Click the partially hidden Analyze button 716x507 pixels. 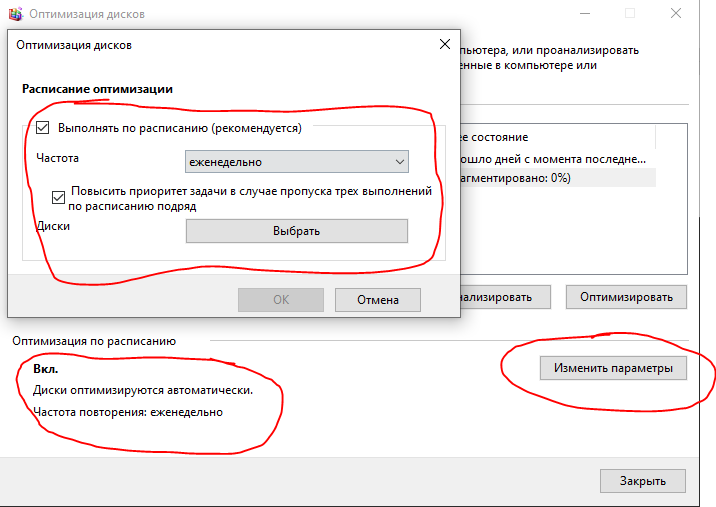(x=505, y=297)
